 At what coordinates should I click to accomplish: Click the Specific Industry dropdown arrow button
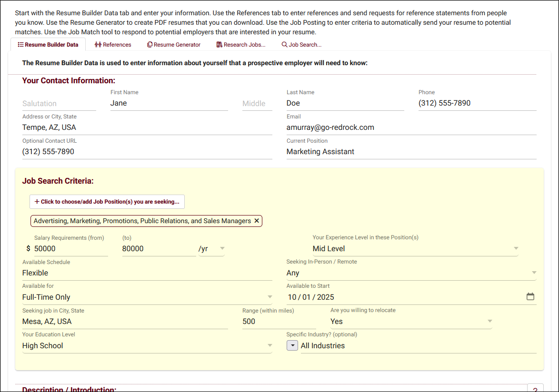(x=292, y=346)
